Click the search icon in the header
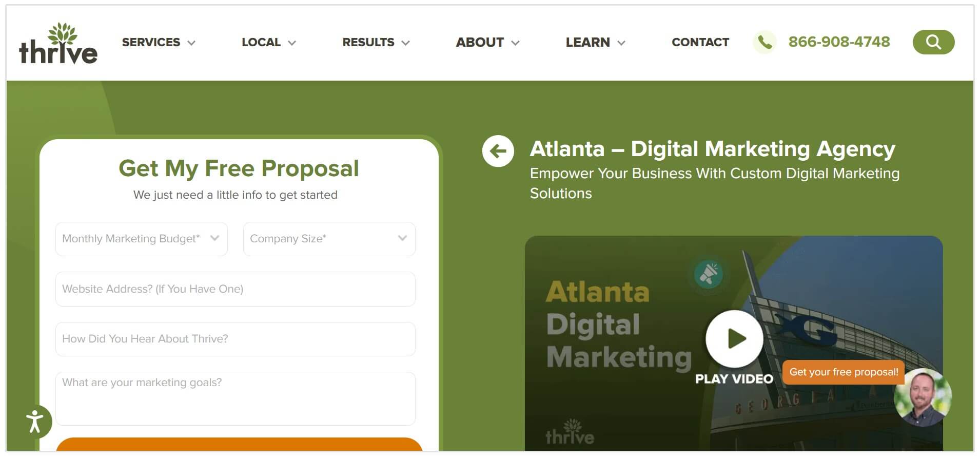The image size is (980, 457). pyautogui.click(x=933, y=42)
